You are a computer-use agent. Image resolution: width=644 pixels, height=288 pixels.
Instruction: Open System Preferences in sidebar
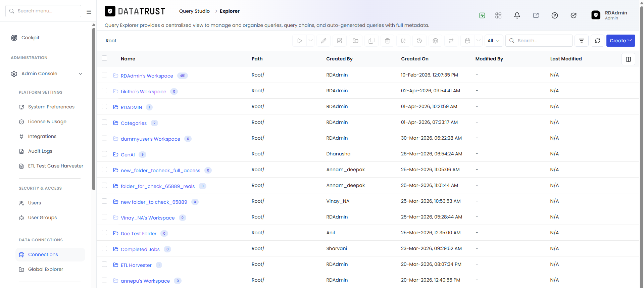[x=51, y=107]
